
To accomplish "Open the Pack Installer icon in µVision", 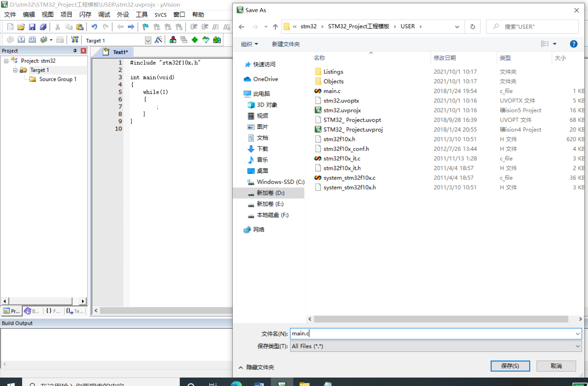I will (217, 40).
